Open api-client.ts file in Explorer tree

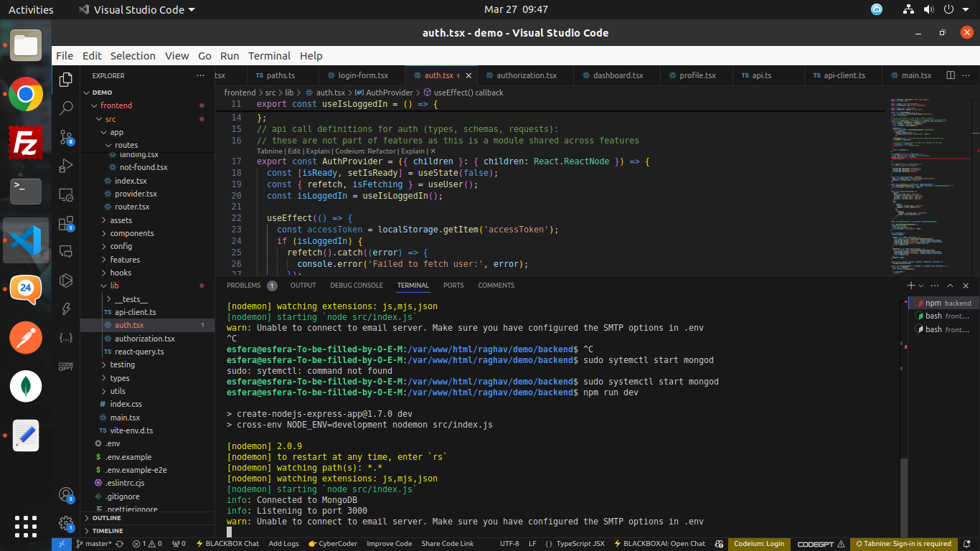[135, 312]
